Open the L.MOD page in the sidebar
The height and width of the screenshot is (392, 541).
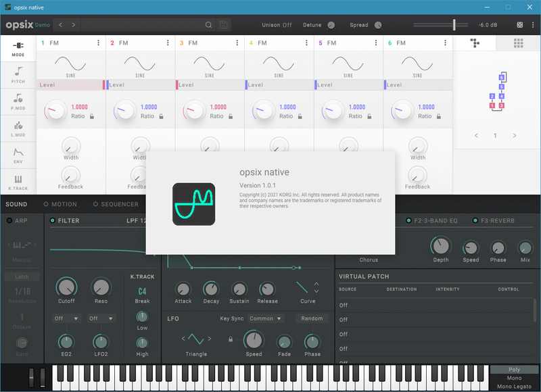coord(18,128)
